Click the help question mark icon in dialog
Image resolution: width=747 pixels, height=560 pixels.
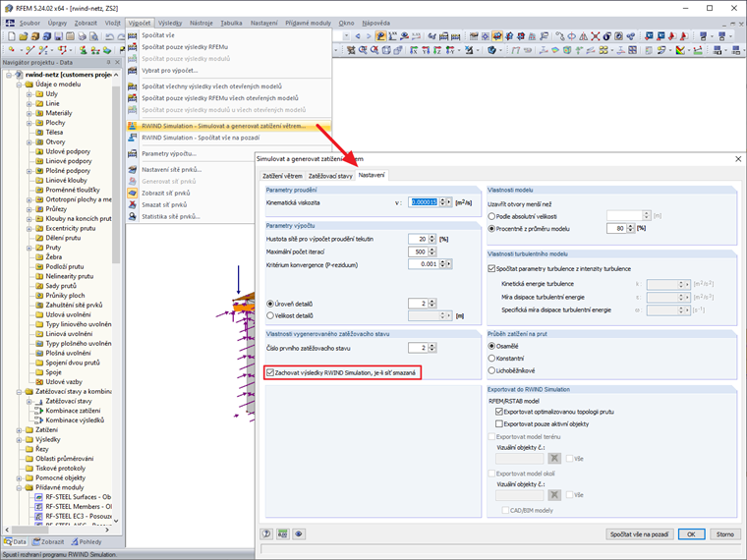[266, 533]
